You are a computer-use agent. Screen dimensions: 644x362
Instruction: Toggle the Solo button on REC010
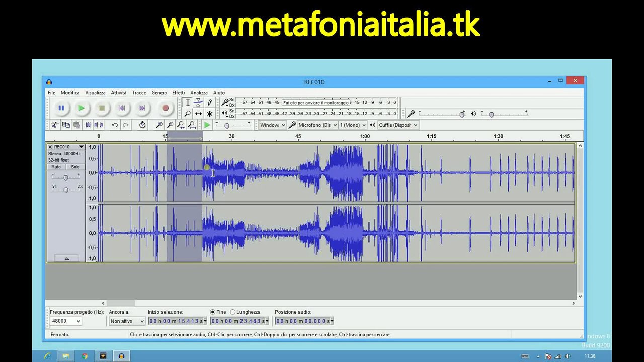tap(75, 167)
